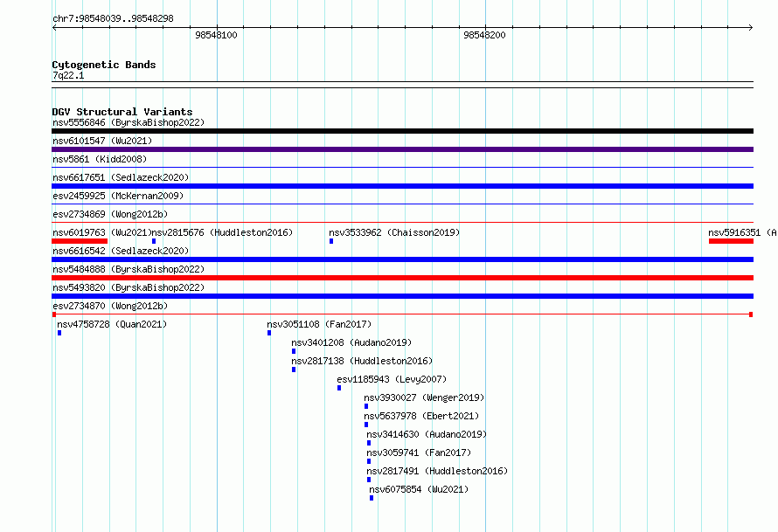
Task: Click the nsv5556846 (ByrskaBishop2022) label
Action: (x=129, y=122)
